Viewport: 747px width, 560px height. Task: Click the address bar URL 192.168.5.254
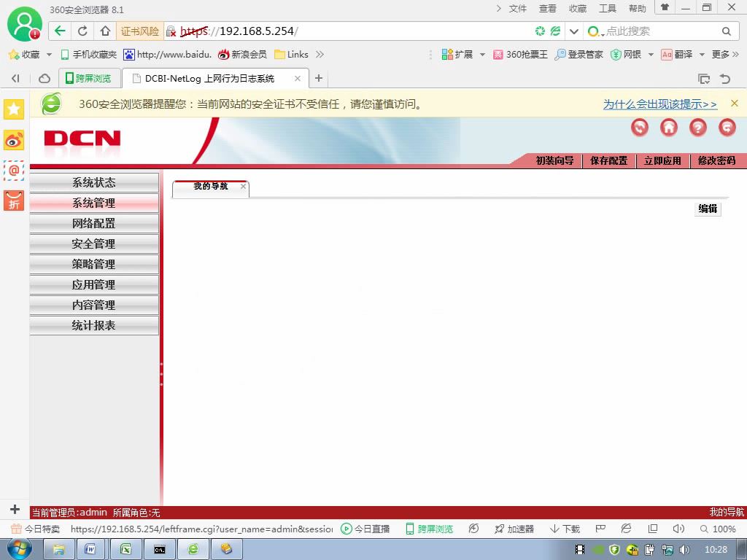point(239,31)
